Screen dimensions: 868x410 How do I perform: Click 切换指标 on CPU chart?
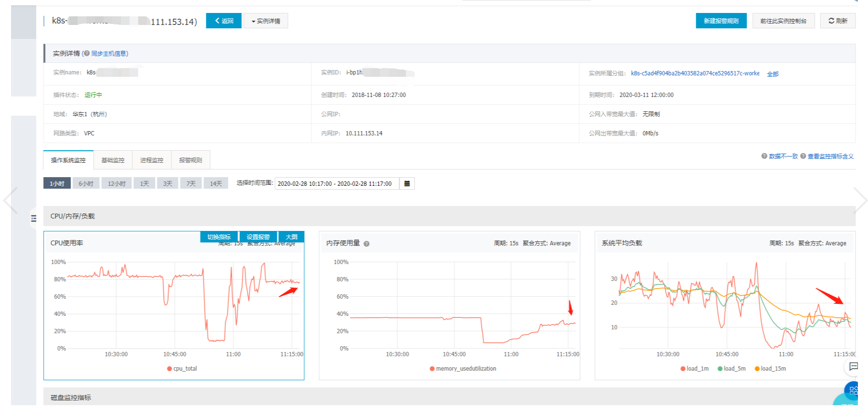[x=219, y=237]
